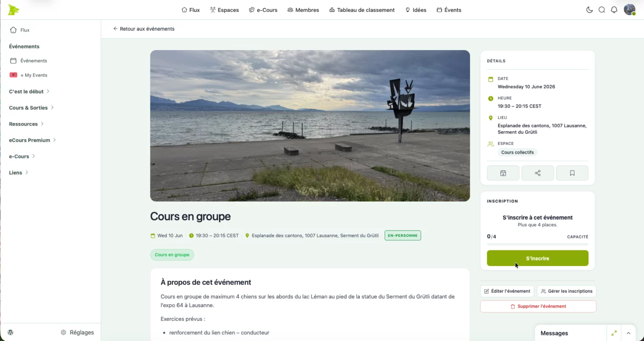644x341 pixels.
Task: Open notifications bell icon
Action: [x=614, y=10]
